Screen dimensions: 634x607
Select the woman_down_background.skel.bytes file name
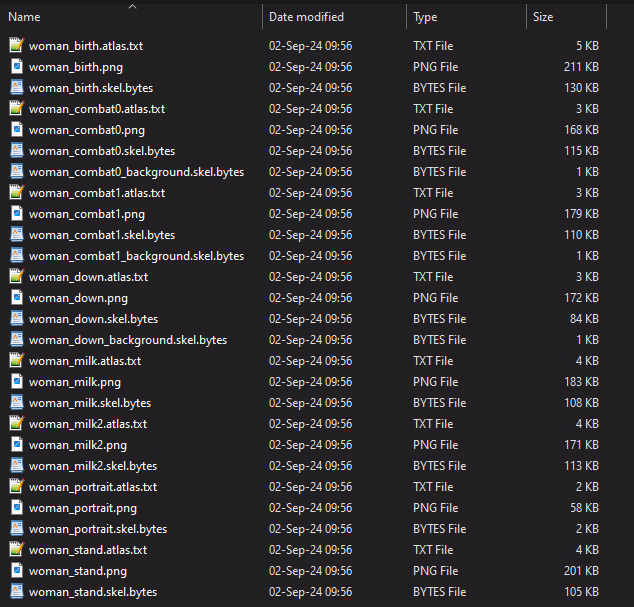click(128, 340)
